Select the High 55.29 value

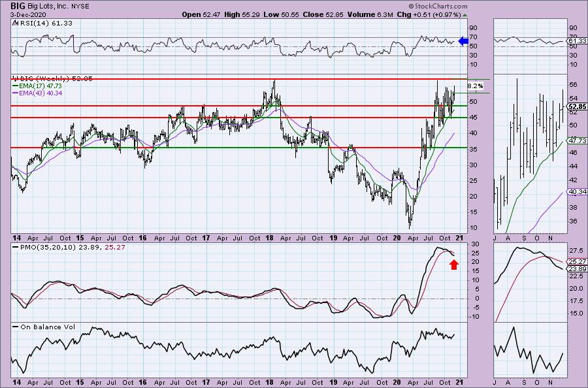(242, 14)
